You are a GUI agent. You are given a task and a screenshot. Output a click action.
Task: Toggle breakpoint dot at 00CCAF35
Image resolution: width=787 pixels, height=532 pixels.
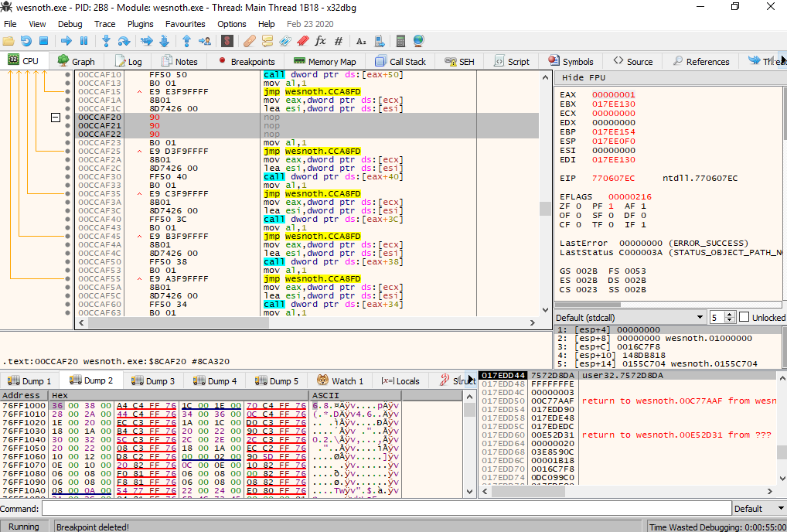pos(68,194)
